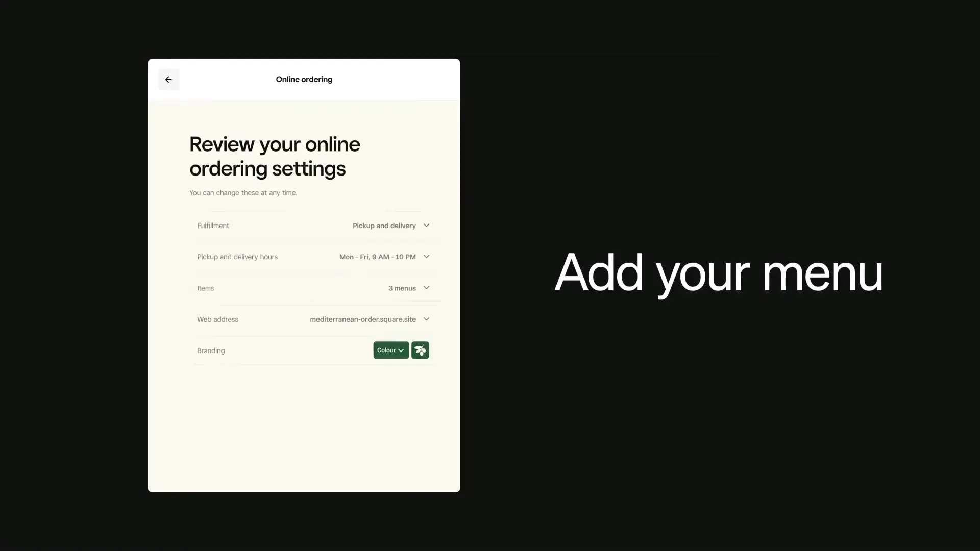Expand the Web address dropdown
Image resolution: width=980 pixels, height=551 pixels.
pyautogui.click(x=427, y=319)
